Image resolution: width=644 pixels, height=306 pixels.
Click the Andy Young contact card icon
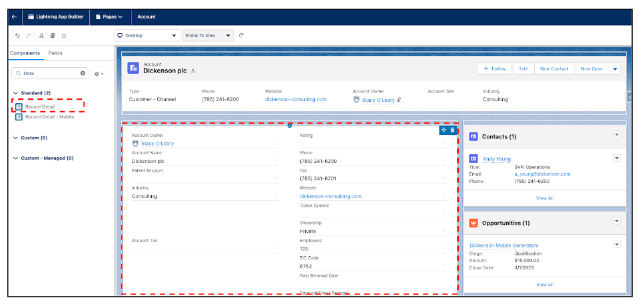473,158
